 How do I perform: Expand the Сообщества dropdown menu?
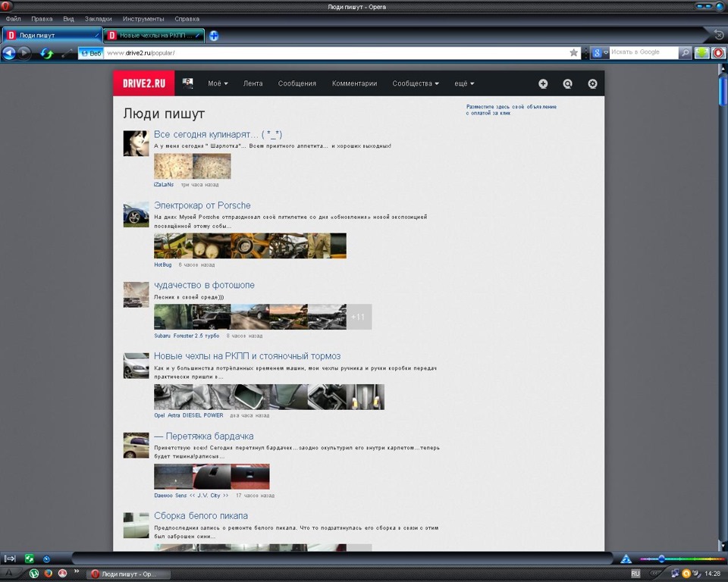point(416,83)
